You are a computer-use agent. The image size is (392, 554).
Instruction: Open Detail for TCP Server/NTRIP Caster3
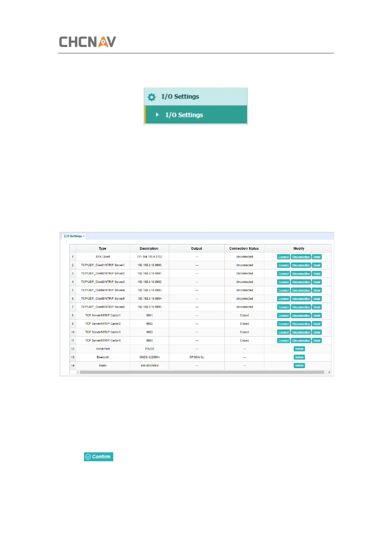click(317, 332)
